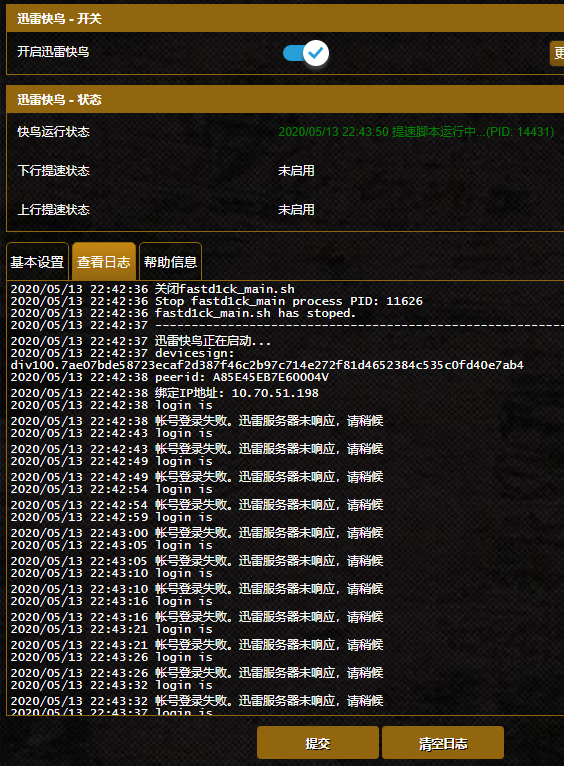Select the 查看日志 tab
Viewport: 564px width, 766px height.
click(x=104, y=262)
